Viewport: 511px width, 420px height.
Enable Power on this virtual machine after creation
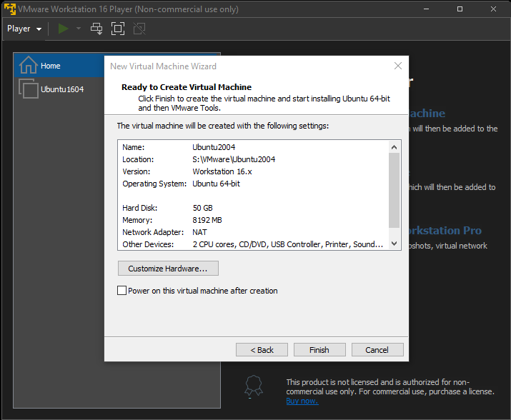tap(122, 290)
